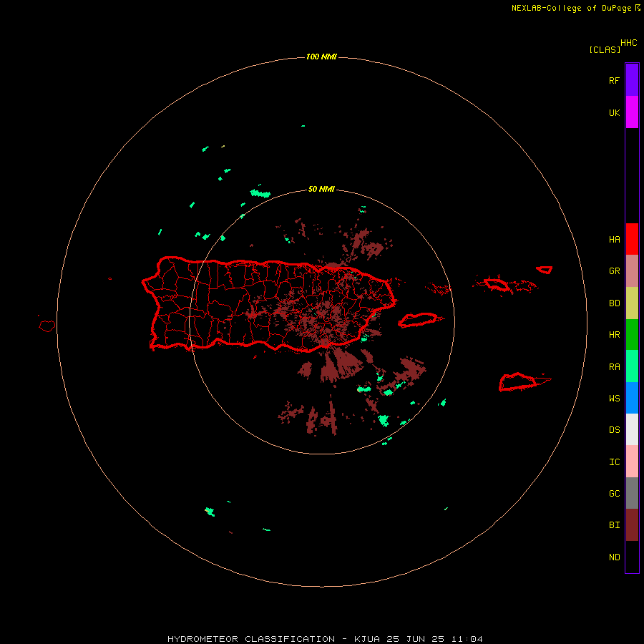644x644 pixels.
Task: Click the DS white legend color block
Action: click(632, 429)
